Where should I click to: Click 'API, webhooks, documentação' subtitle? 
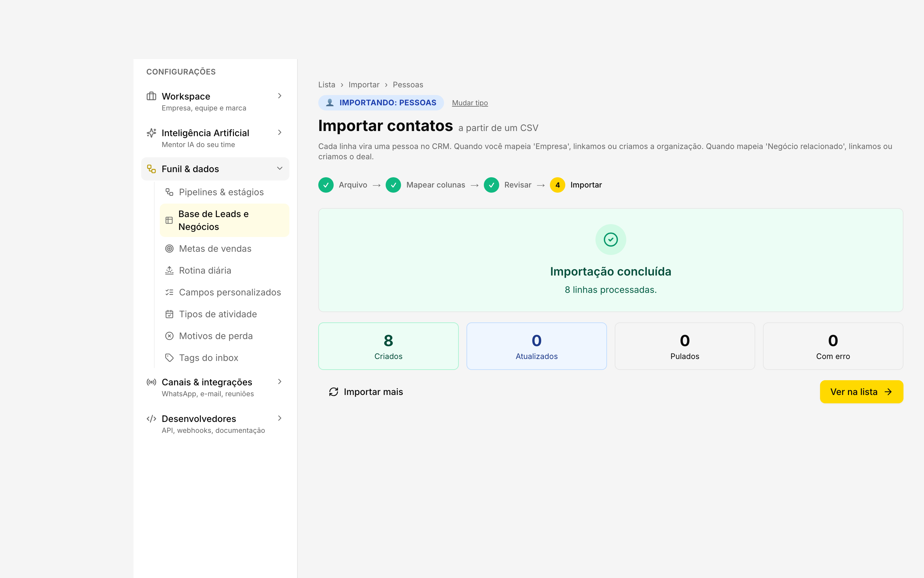pos(213,430)
